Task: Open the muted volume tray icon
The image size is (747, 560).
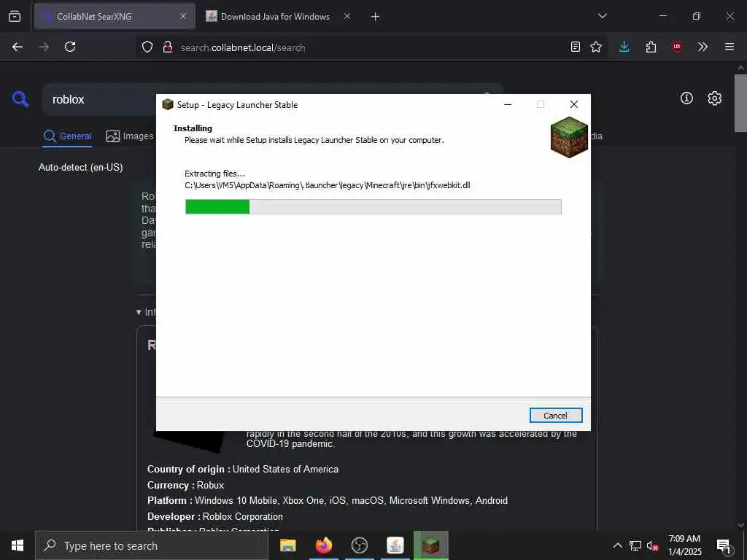Action: pos(652,545)
